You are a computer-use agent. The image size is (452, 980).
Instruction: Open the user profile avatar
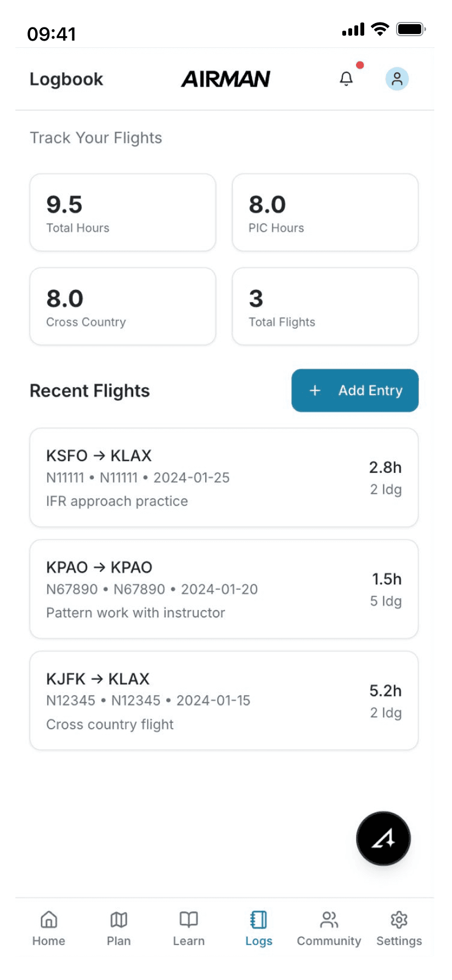click(x=397, y=79)
